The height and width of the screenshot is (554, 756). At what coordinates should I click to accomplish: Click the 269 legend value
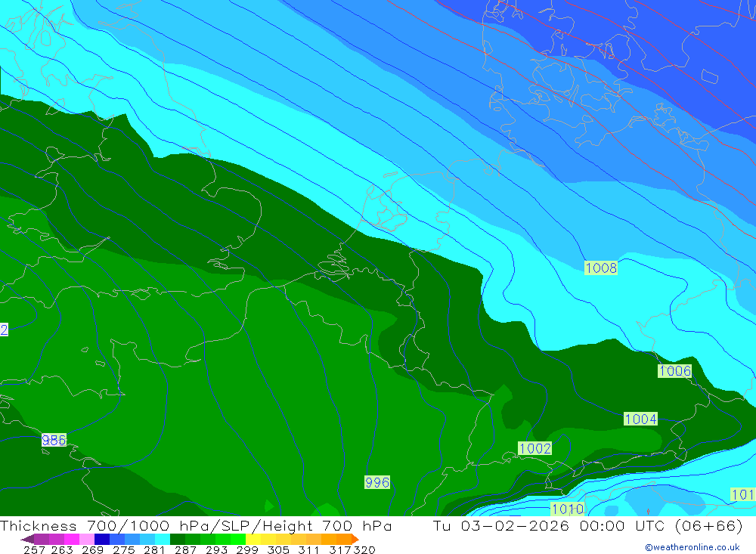click(92, 549)
